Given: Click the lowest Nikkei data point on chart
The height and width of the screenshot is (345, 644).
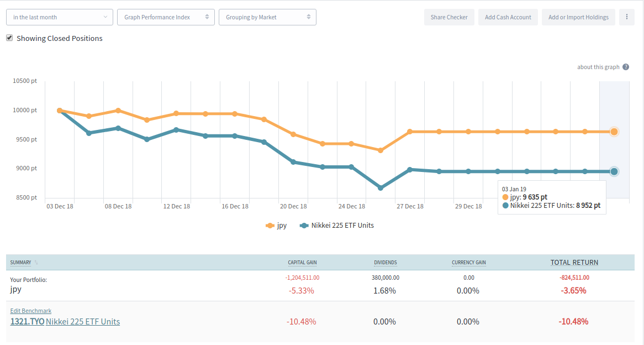Looking at the screenshot, I should point(381,188).
